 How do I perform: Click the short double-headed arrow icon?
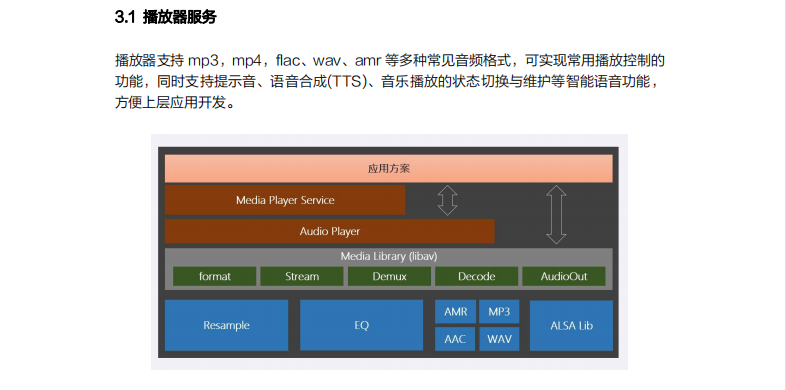(447, 200)
